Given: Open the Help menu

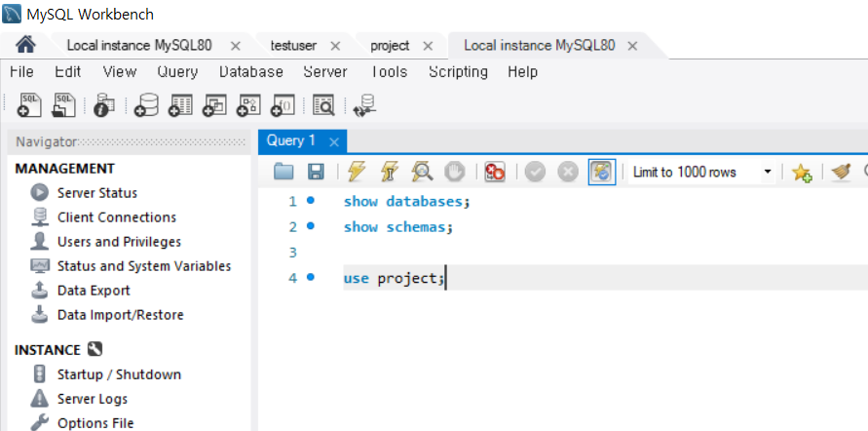Looking at the screenshot, I should (x=522, y=71).
